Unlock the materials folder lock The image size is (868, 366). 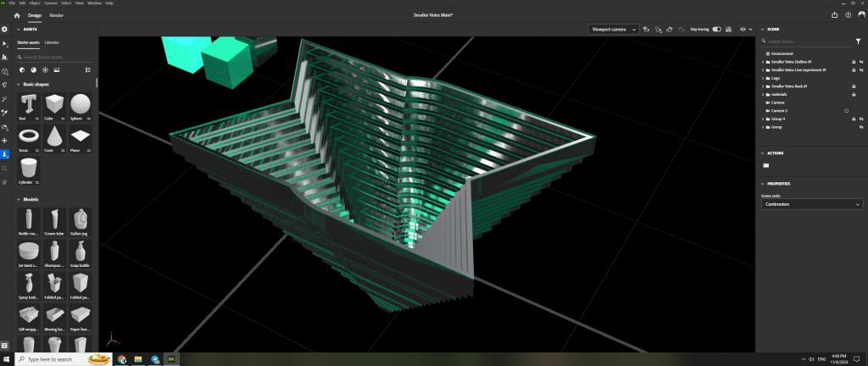pos(852,94)
